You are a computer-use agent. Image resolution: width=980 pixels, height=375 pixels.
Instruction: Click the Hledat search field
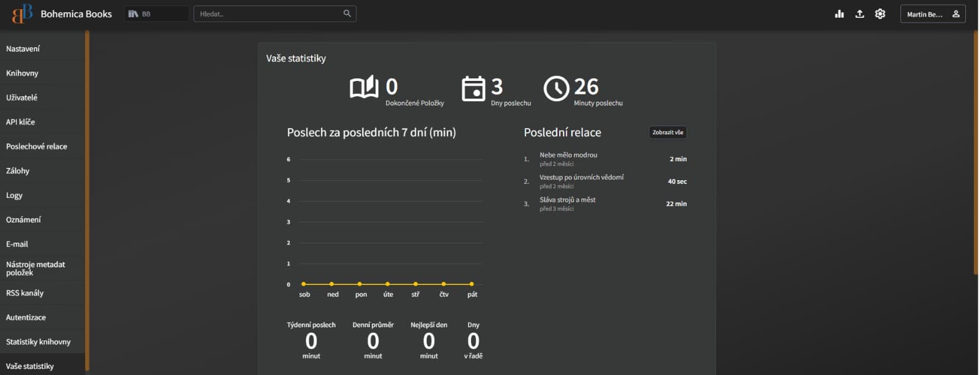pyautogui.click(x=269, y=13)
